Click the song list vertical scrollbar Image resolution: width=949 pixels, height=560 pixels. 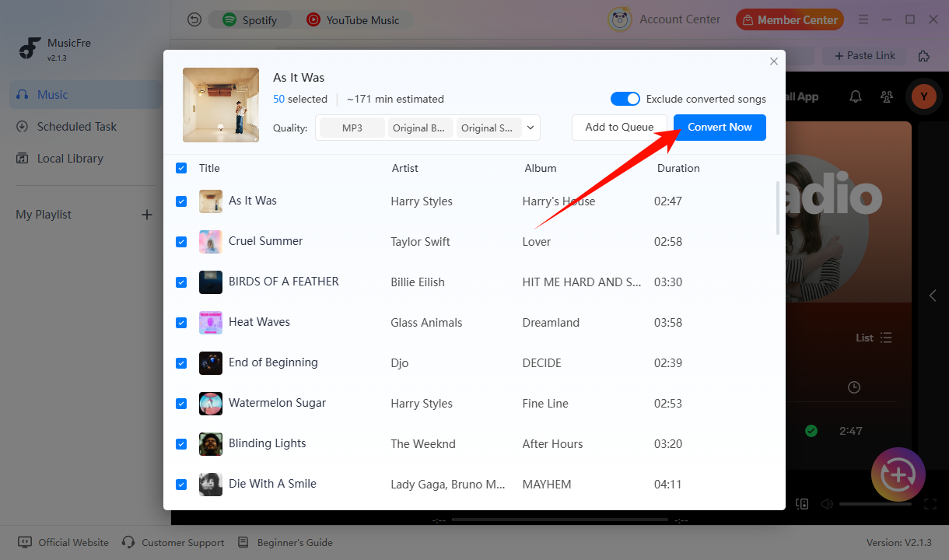tap(777, 208)
